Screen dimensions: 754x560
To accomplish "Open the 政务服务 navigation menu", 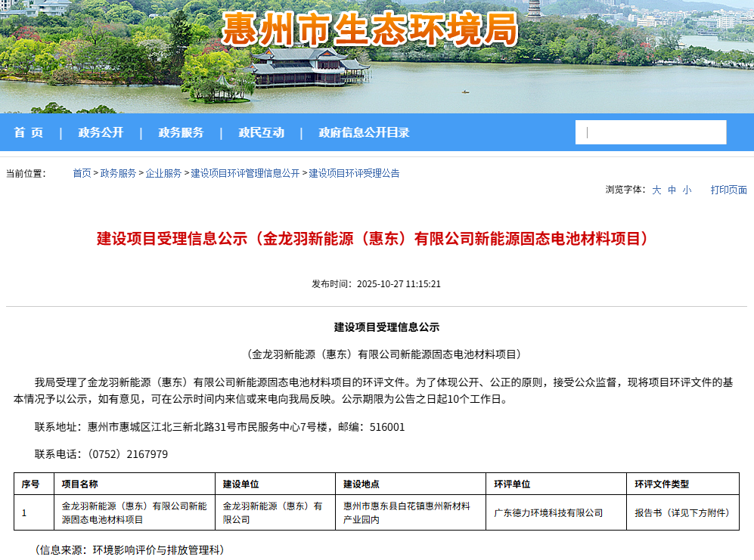I will pyautogui.click(x=181, y=133).
